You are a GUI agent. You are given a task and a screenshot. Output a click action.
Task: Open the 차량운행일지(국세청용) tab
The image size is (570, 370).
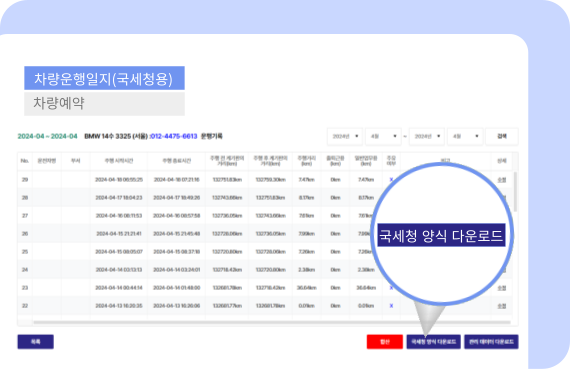[x=104, y=78]
